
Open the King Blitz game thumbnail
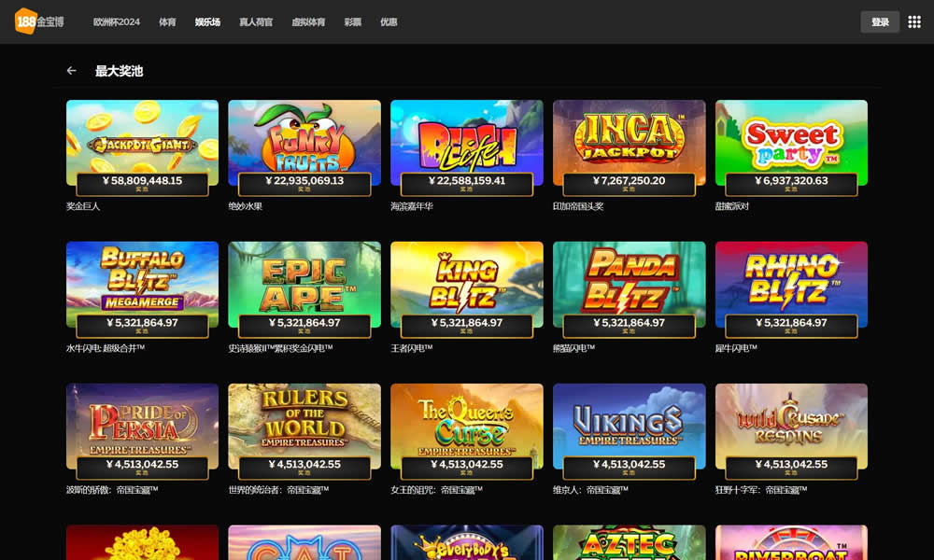coord(467,285)
